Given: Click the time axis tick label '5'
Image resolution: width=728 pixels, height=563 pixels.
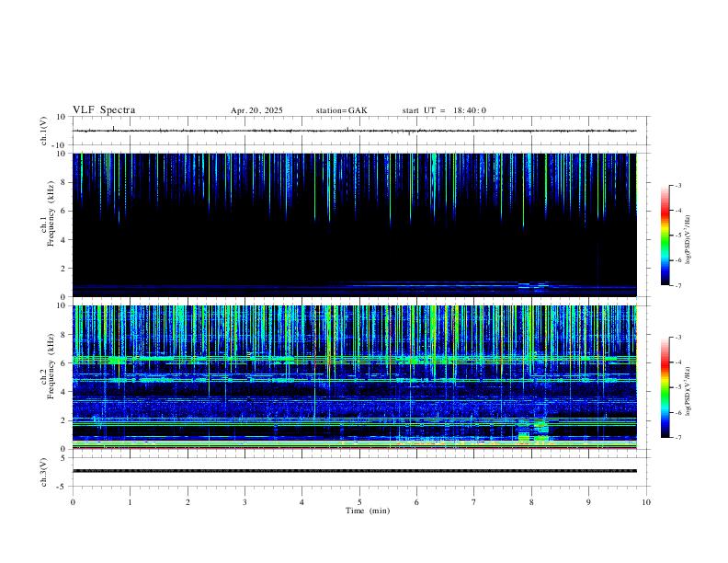Looking at the screenshot, I should click(x=359, y=502).
